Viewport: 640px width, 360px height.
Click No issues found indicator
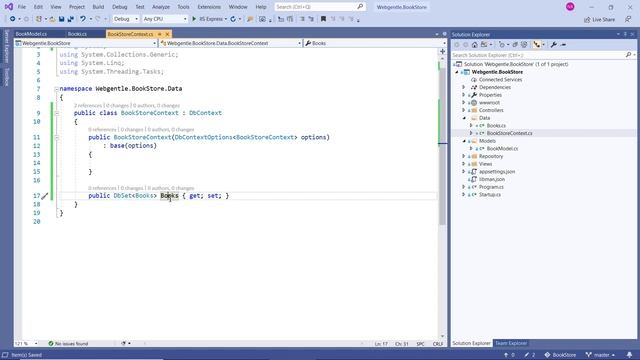click(x=68, y=344)
